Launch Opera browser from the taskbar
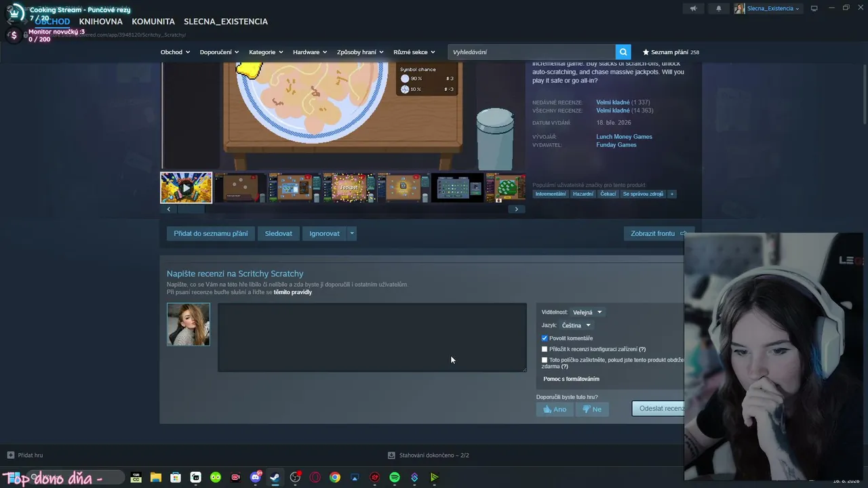Image resolution: width=868 pixels, height=488 pixels. click(315, 477)
